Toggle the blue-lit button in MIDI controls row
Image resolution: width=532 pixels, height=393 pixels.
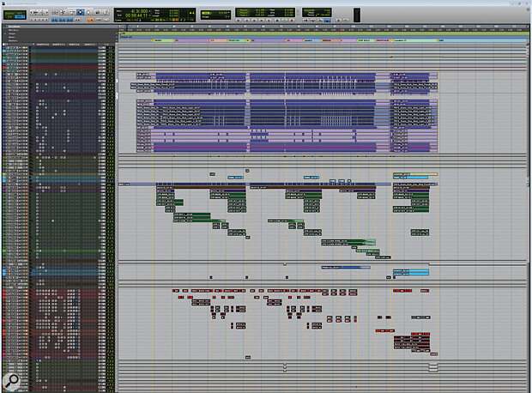pyautogui.click(x=327, y=20)
